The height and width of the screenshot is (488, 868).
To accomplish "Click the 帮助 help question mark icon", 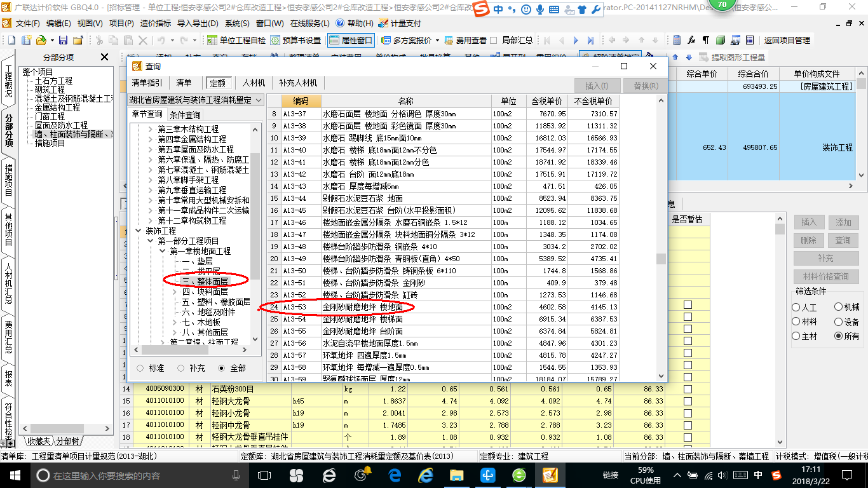I will [x=341, y=23].
